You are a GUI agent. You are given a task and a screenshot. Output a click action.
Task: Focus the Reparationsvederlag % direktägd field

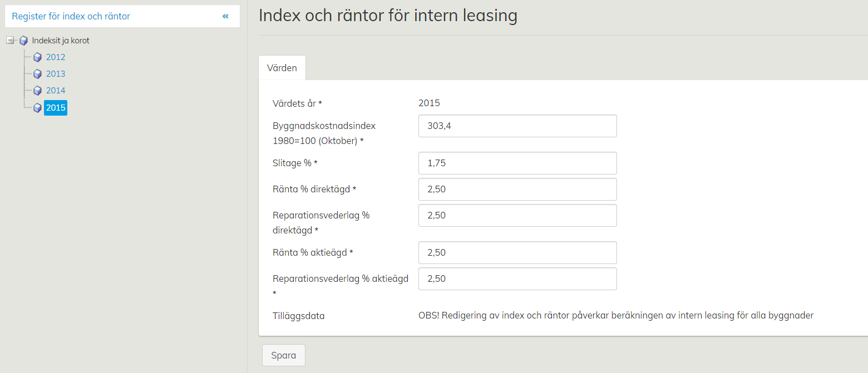coord(517,215)
